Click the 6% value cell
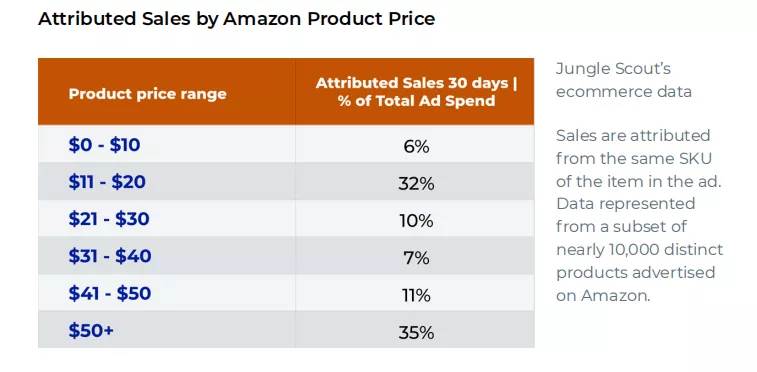Viewport: 757px width, 372px height. (x=416, y=147)
